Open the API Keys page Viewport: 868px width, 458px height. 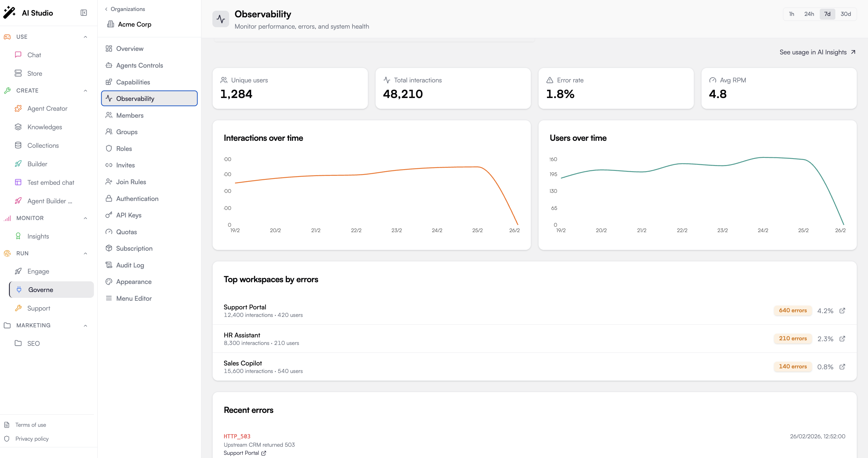149,215
